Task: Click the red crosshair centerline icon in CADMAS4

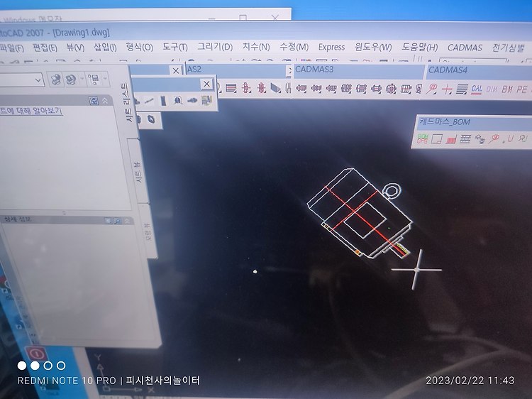Action: (447, 89)
